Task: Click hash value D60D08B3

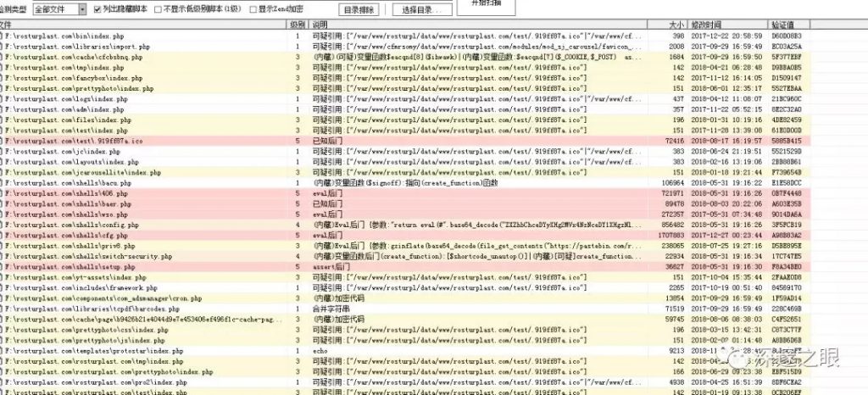Action: (x=786, y=36)
